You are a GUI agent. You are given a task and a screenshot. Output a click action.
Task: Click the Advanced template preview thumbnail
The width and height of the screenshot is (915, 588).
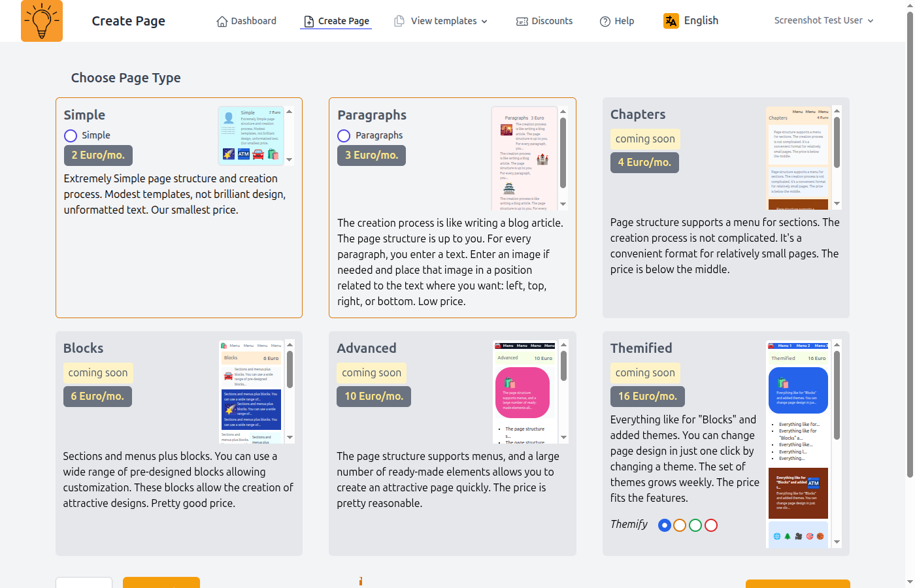[524, 391]
